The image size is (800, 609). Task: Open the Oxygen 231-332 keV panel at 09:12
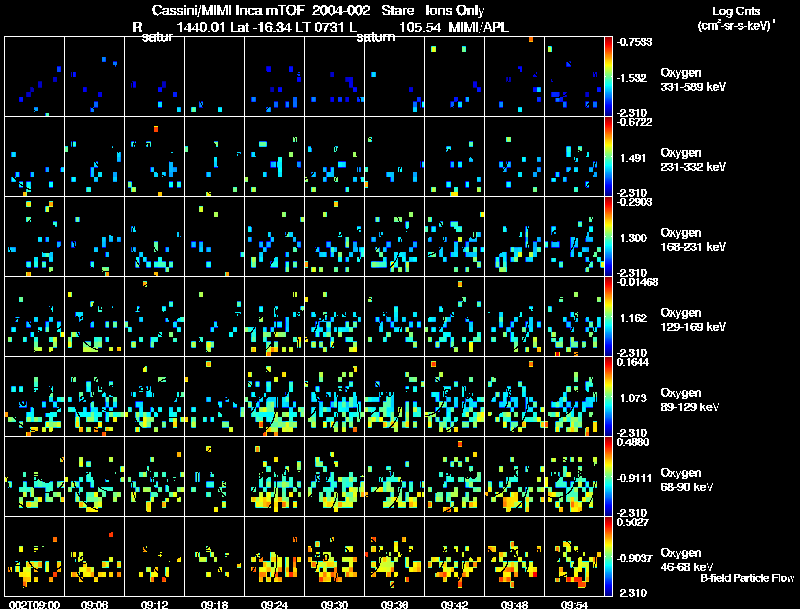coord(155,157)
